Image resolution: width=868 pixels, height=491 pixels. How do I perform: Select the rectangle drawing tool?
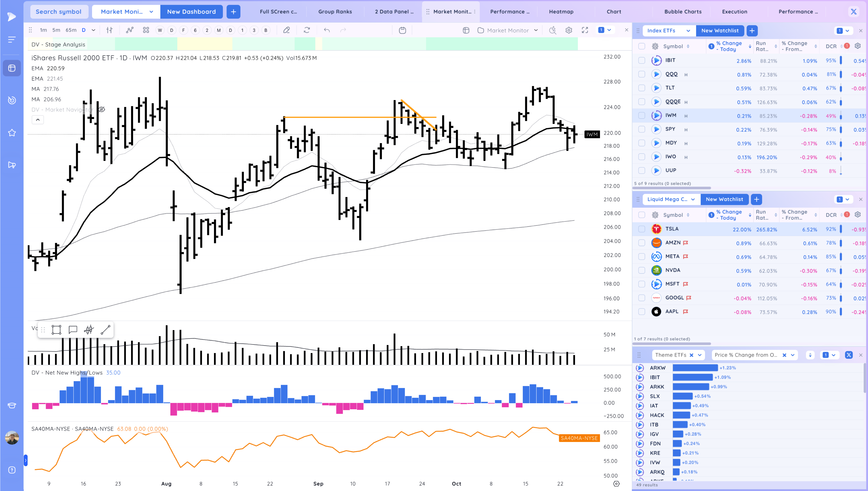[x=56, y=329]
